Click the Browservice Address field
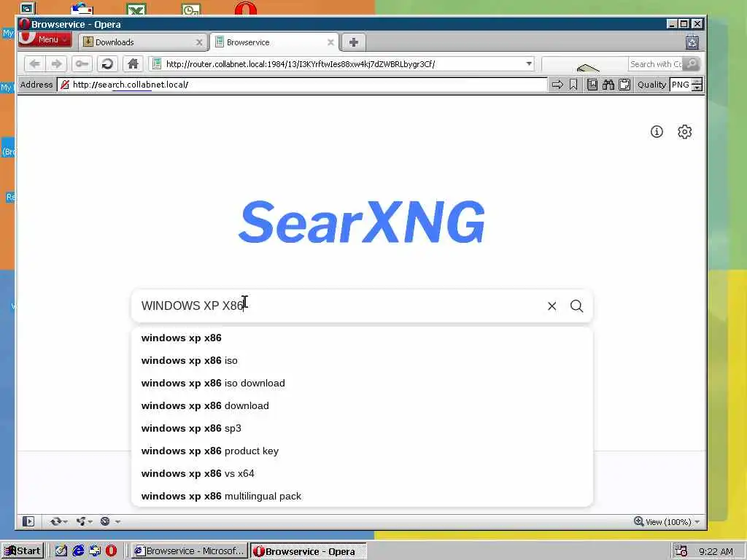This screenshot has width=747, height=560. [x=303, y=85]
